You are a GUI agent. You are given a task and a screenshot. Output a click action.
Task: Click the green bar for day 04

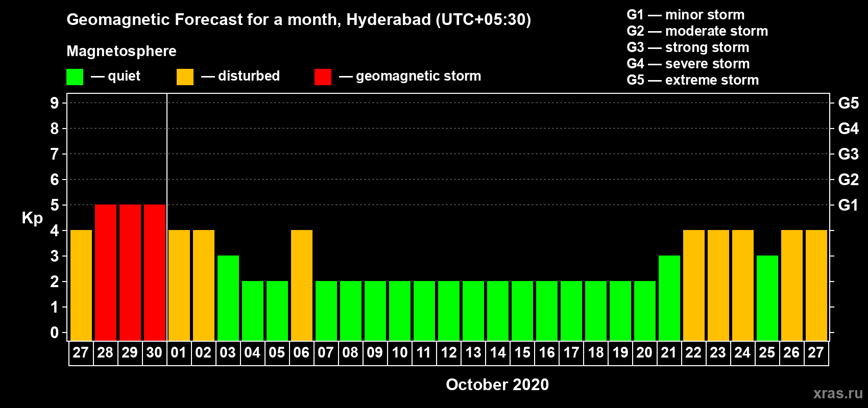coord(253,311)
